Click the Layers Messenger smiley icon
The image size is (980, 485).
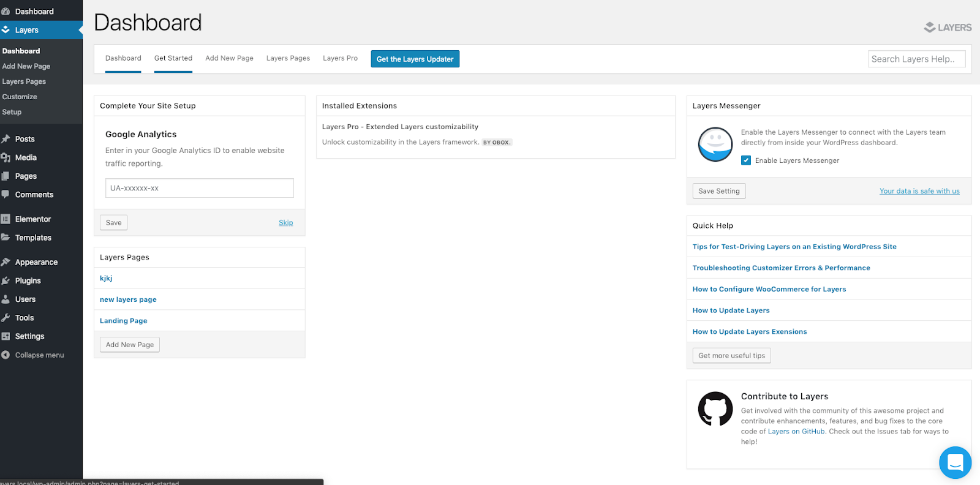tap(715, 145)
